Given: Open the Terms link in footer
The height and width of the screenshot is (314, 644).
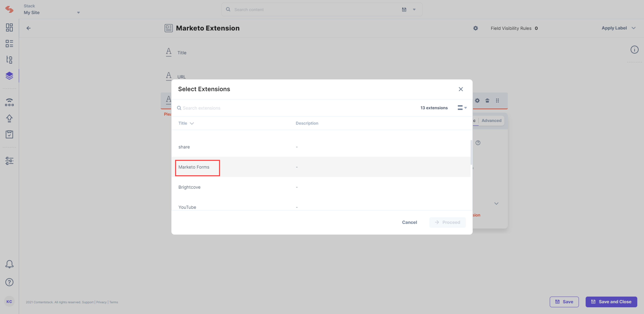Looking at the screenshot, I should tap(114, 302).
